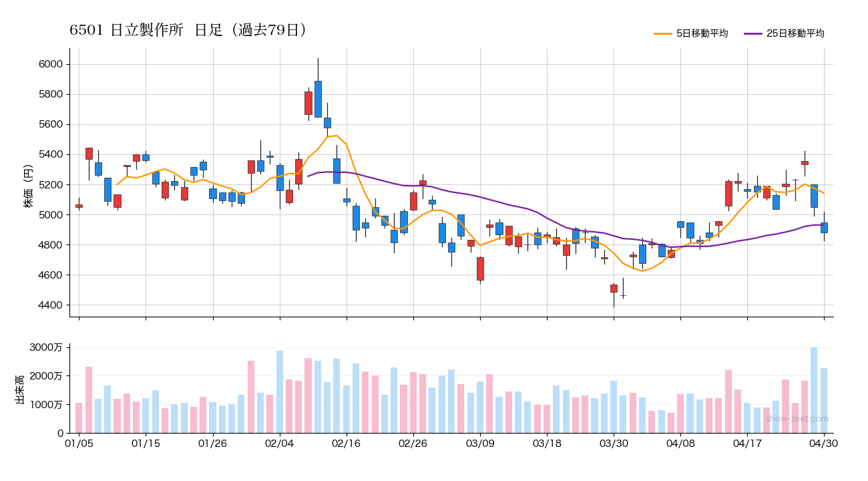Click the first pink volume bar at 01/05
This screenshot has width=868, height=481.
click(x=79, y=418)
